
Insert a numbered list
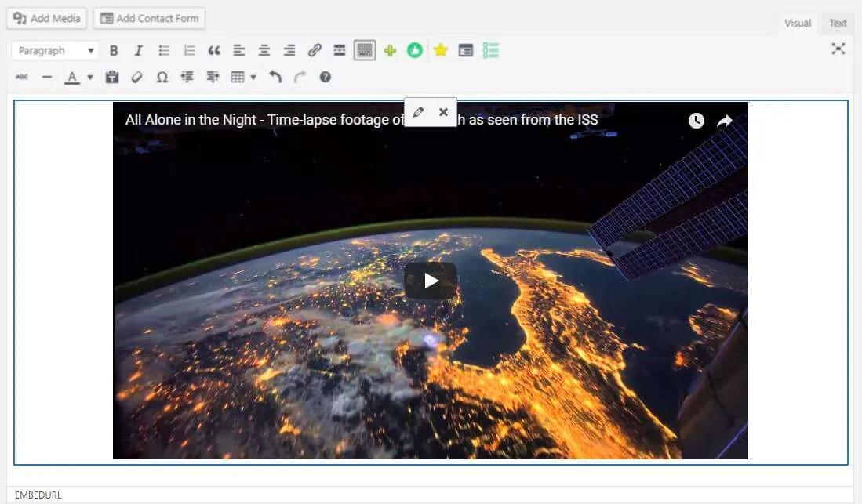[189, 51]
